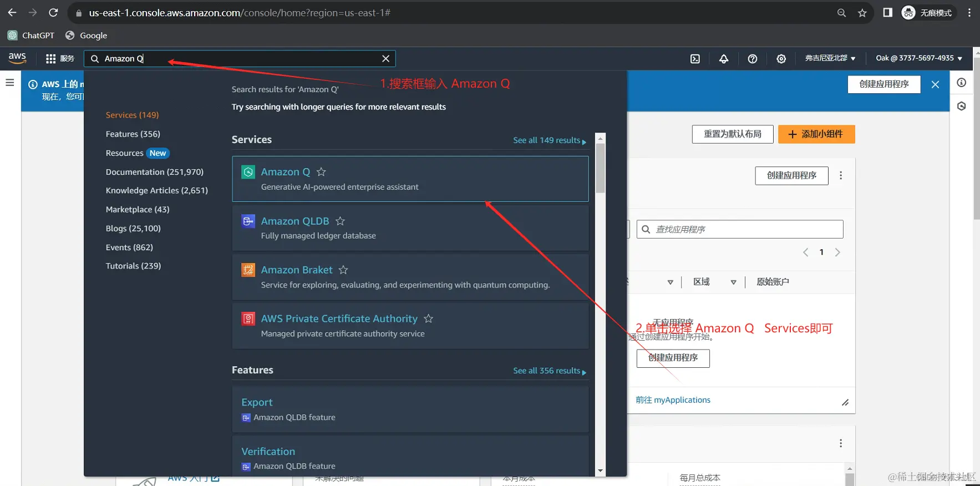Open See all 356 results link
This screenshot has width=980, height=486.
point(550,371)
